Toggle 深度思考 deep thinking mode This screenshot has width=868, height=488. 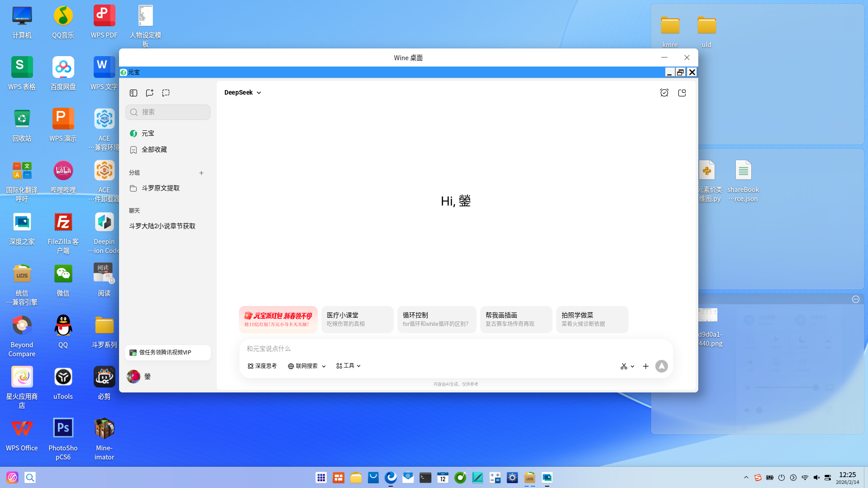coord(262,366)
